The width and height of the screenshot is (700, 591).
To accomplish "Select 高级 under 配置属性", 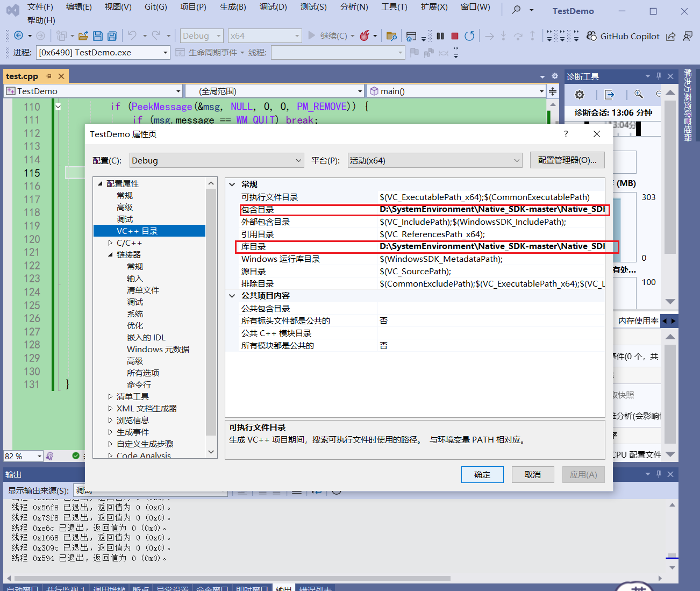I will click(125, 208).
